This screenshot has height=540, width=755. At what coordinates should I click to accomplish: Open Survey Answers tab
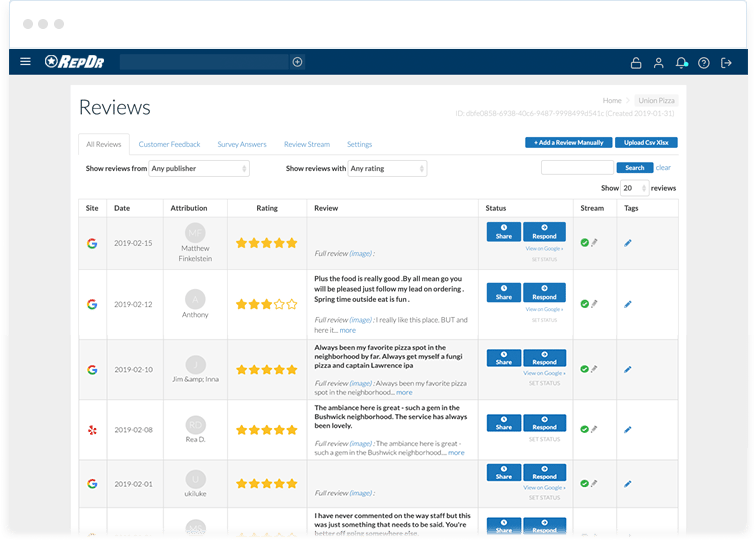242,144
